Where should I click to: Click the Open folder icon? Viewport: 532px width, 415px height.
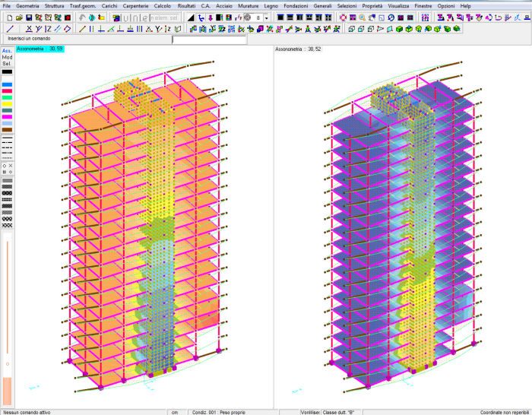click(x=19, y=17)
